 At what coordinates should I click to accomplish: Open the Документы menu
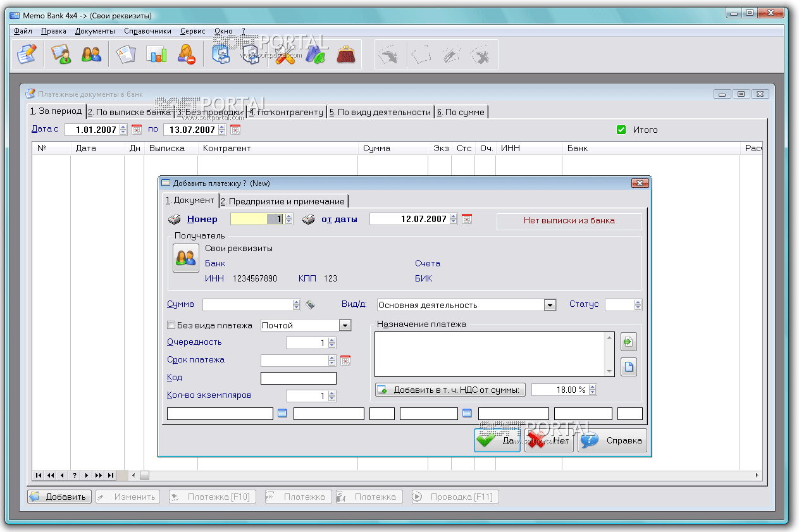click(x=95, y=31)
